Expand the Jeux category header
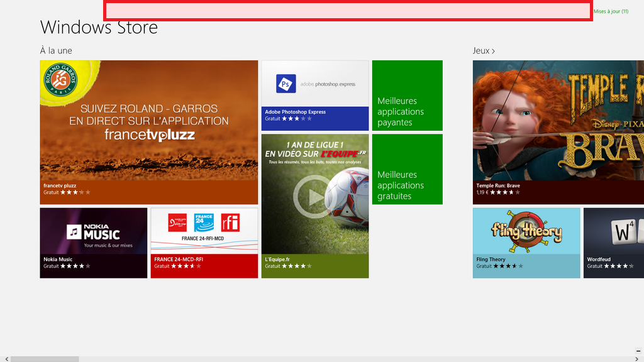 click(x=484, y=50)
